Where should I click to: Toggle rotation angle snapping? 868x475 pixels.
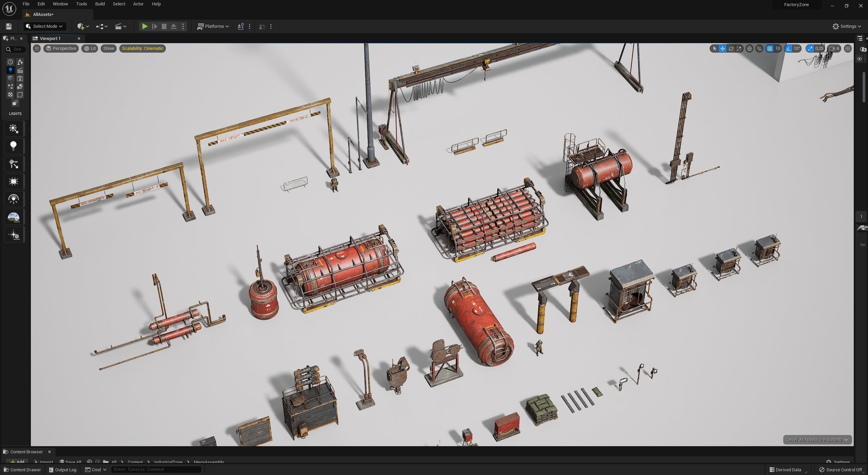pos(788,49)
